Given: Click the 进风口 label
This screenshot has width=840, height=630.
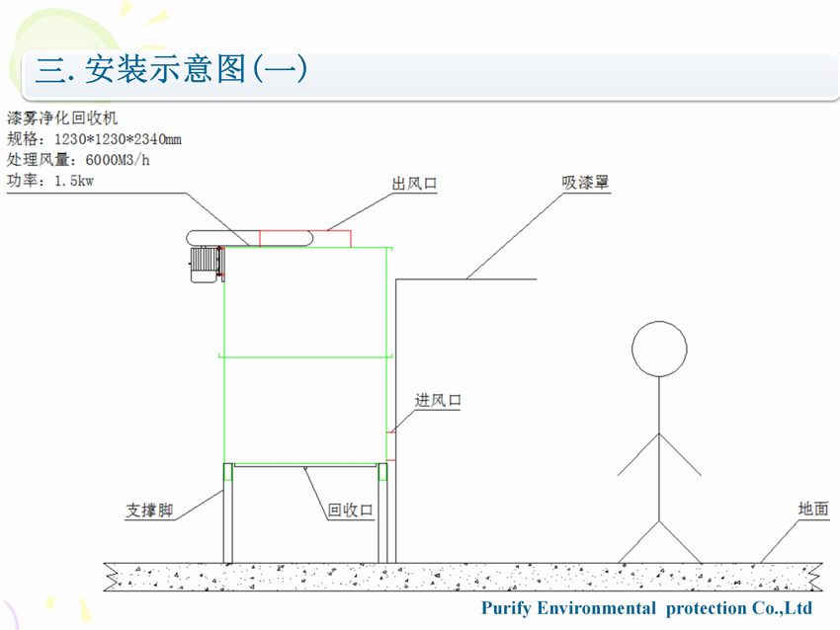Looking at the screenshot, I should [438, 401].
